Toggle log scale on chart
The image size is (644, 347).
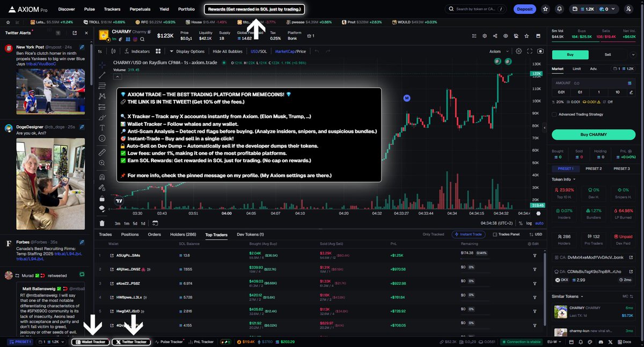[x=529, y=223]
